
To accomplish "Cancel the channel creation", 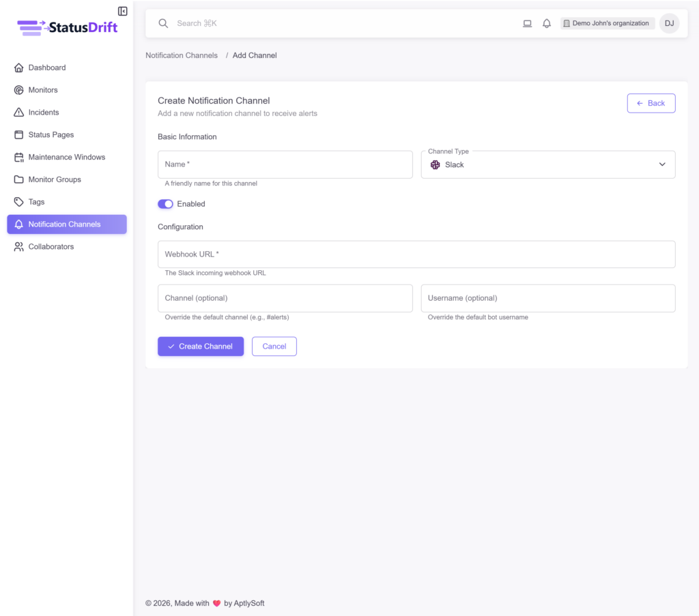I will tap(274, 346).
